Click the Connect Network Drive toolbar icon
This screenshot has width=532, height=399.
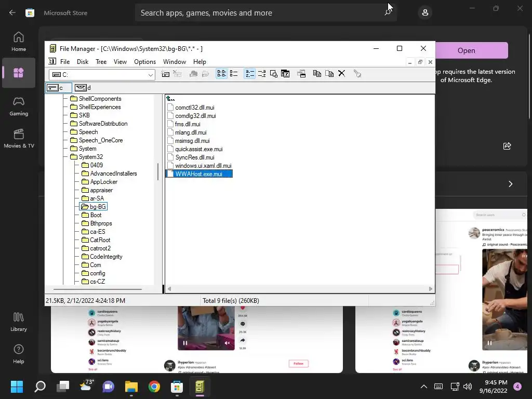point(165,74)
